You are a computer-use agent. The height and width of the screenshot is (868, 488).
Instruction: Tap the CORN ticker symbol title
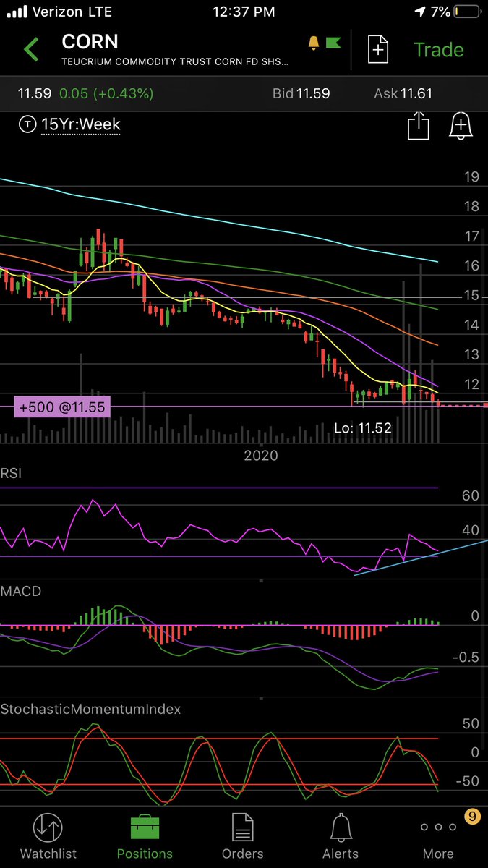(90, 42)
